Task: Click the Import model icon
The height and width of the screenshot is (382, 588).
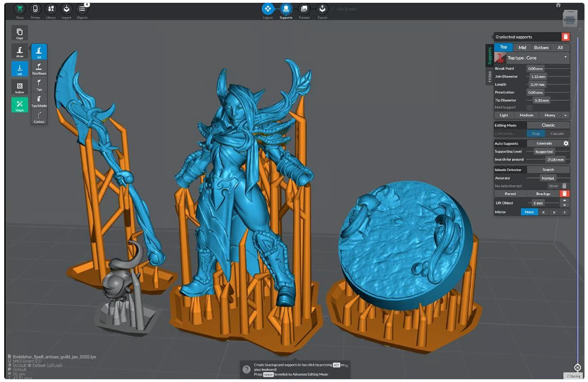Action: [66, 9]
